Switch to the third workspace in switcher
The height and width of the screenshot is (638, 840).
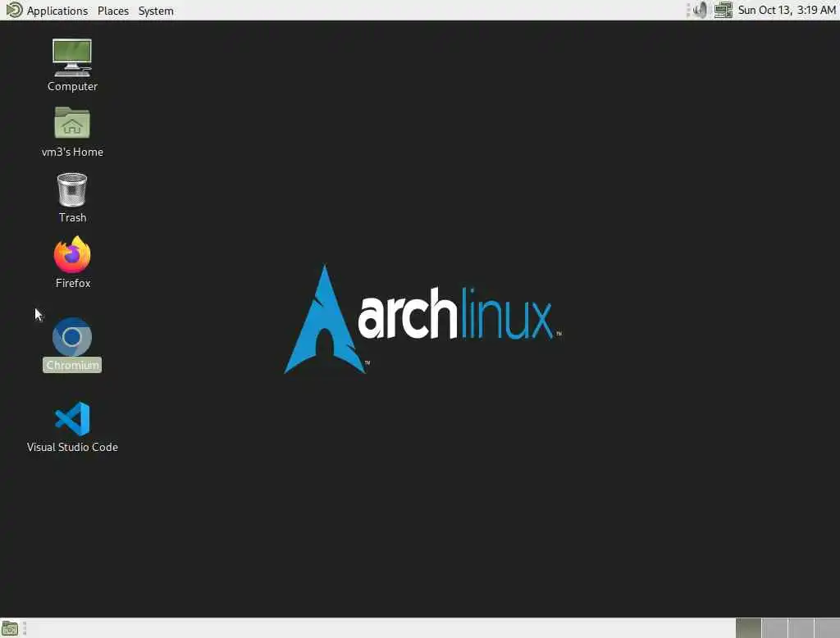click(x=801, y=628)
